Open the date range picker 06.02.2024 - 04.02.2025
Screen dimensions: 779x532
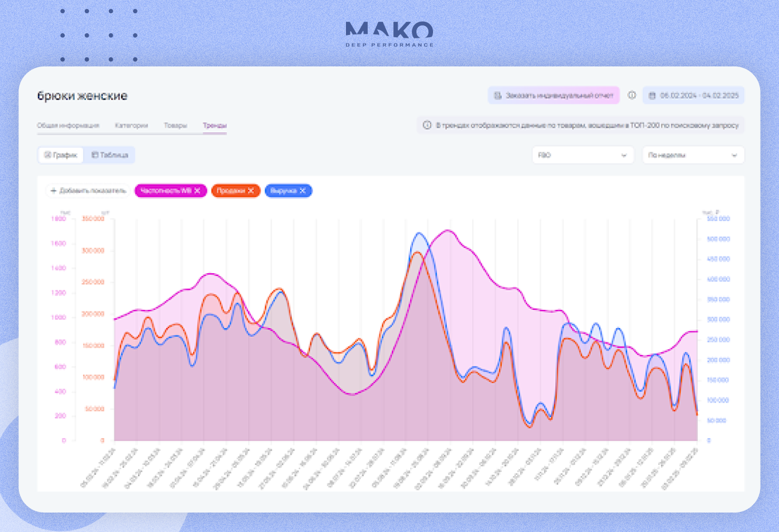pos(693,96)
